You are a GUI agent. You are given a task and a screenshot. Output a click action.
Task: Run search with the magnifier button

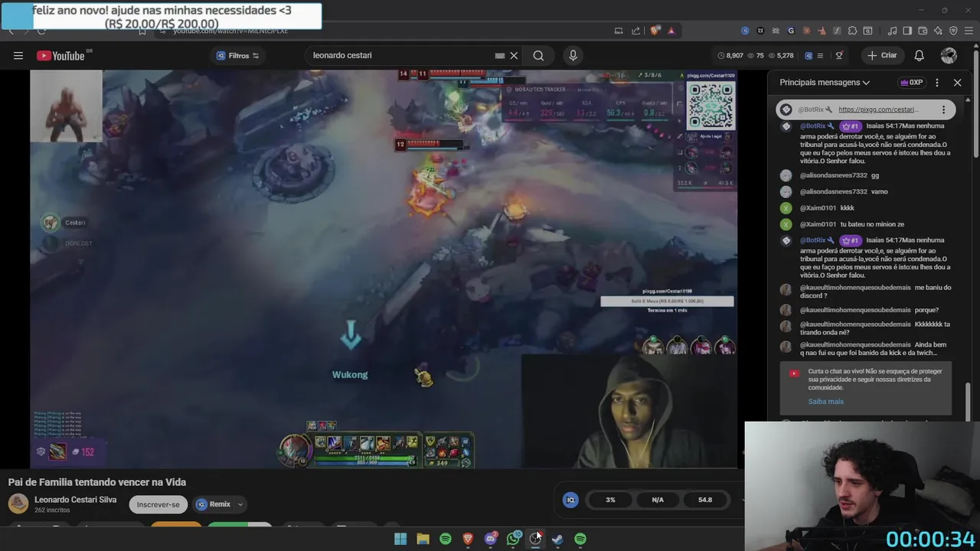(x=538, y=55)
